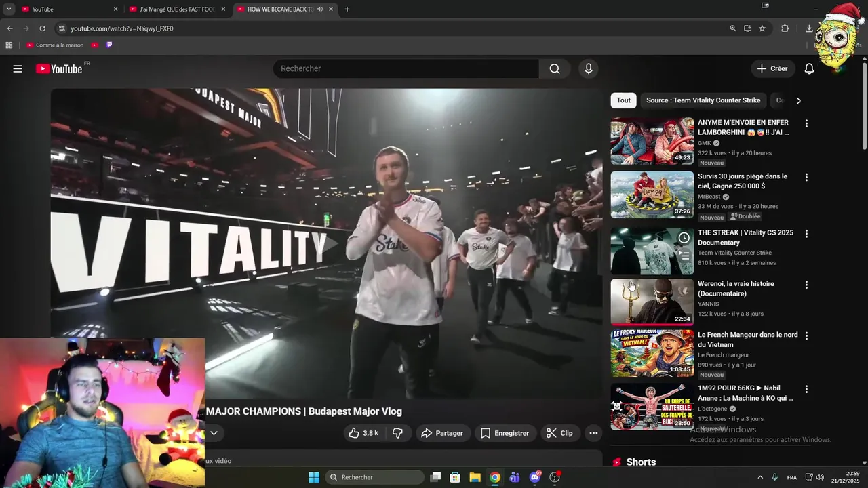Open THE STREAK Vitality CS 2025 Documentary
Image resolution: width=868 pixels, height=488 pixels.
click(x=745, y=237)
